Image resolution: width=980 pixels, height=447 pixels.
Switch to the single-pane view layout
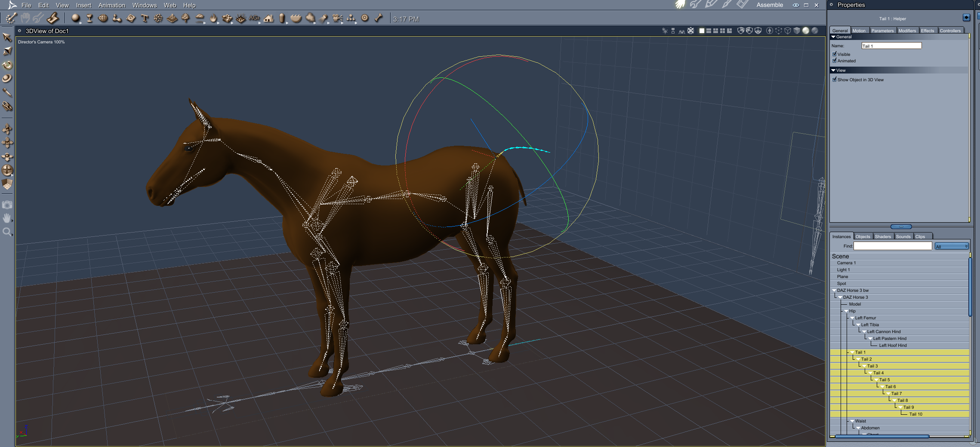(x=702, y=31)
